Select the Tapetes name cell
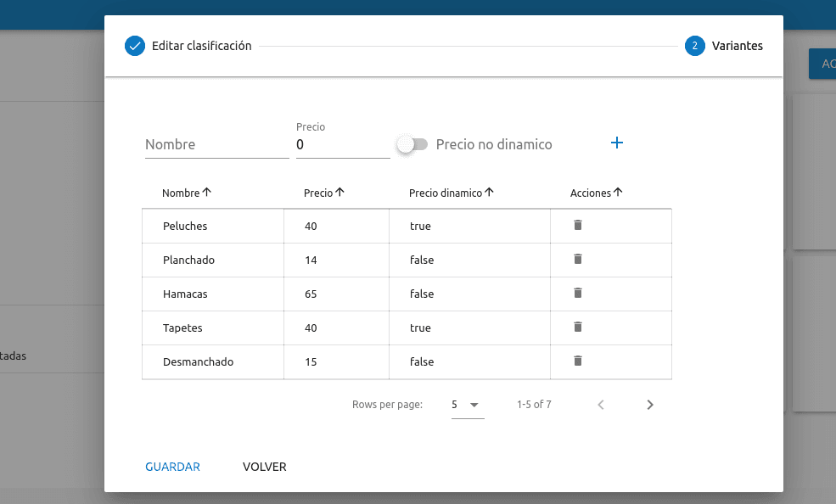This screenshot has height=504, width=836. pyautogui.click(x=213, y=328)
